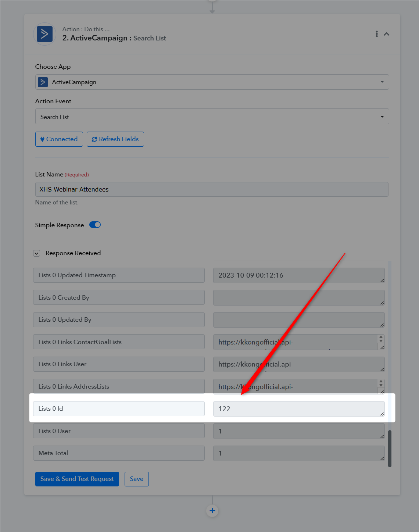Click the Lists 0 Id value resize handle

(382, 414)
